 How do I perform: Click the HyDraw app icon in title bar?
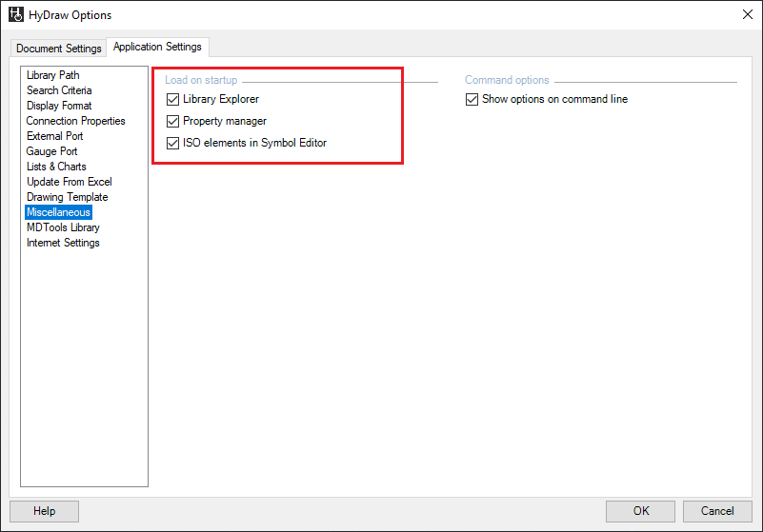(x=15, y=15)
